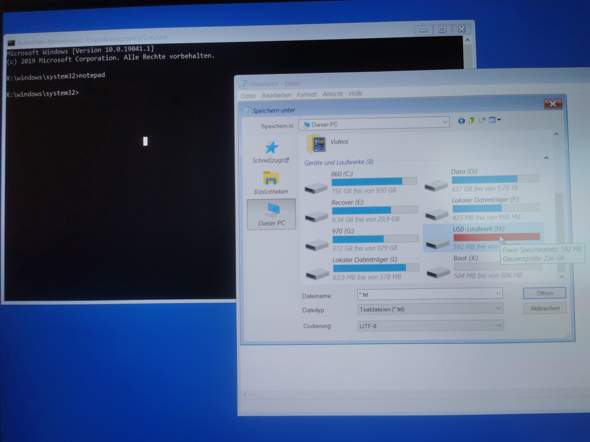Select Lokaler Datenträger (I:) drive icon
Viewport: 590px width, 442px height.
pos(317,273)
